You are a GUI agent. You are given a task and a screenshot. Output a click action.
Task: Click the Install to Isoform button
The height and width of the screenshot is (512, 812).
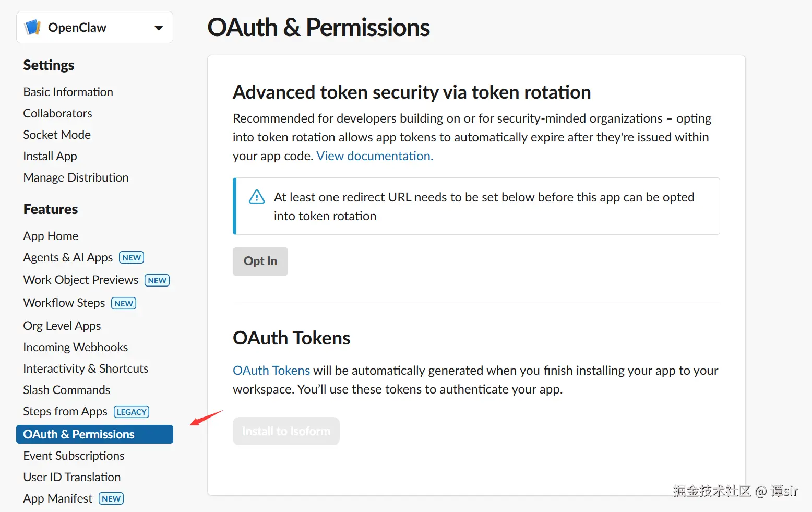coord(286,431)
